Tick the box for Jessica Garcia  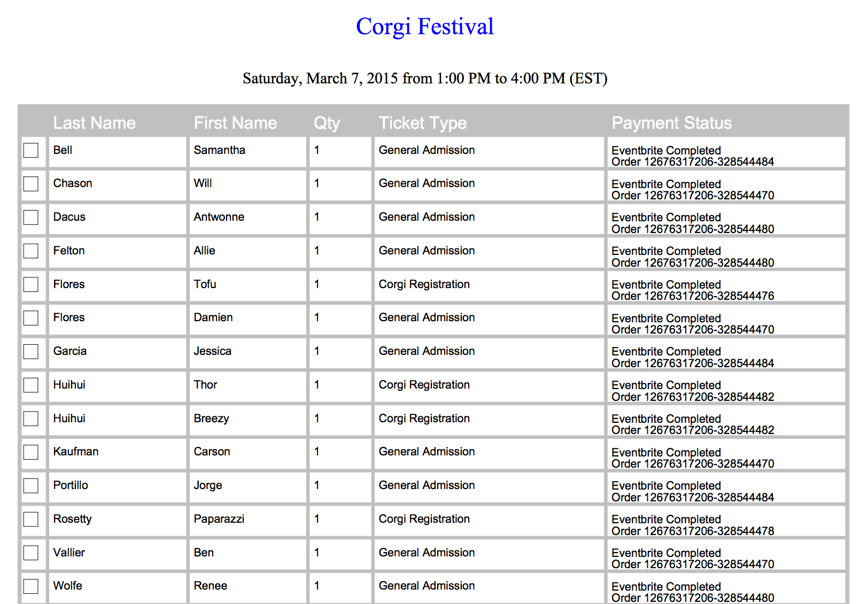31,352
